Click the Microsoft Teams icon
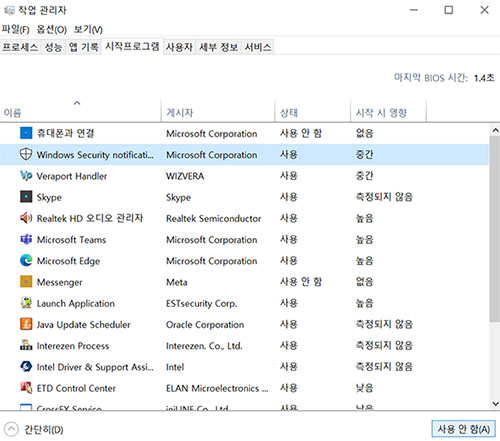Viewport: 500px width, 441px height. click(x=26, y=239)
